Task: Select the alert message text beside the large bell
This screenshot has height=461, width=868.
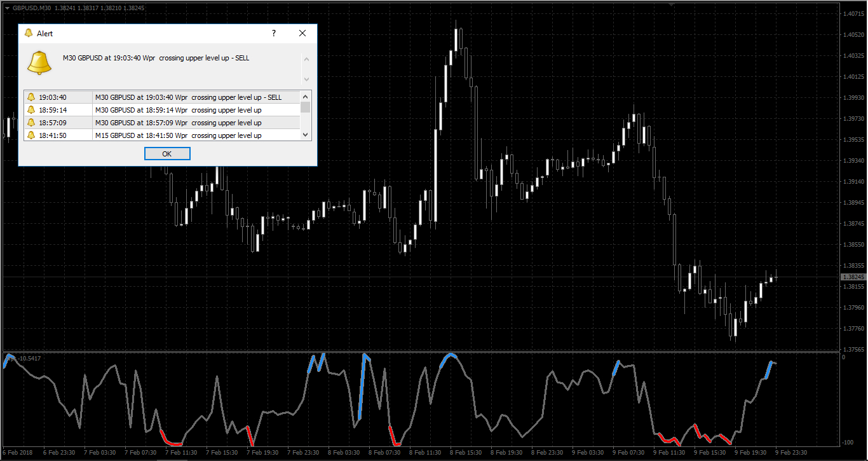Action: (156, 58)
